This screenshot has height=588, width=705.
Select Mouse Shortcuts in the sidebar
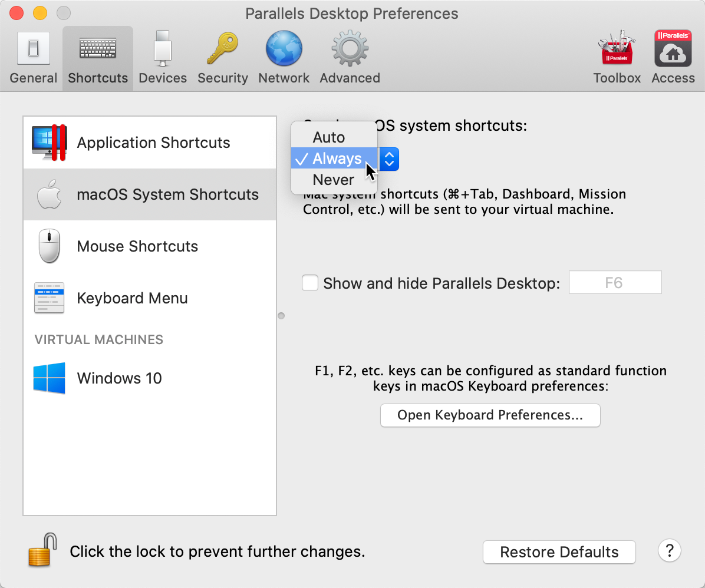click(150, 246)
